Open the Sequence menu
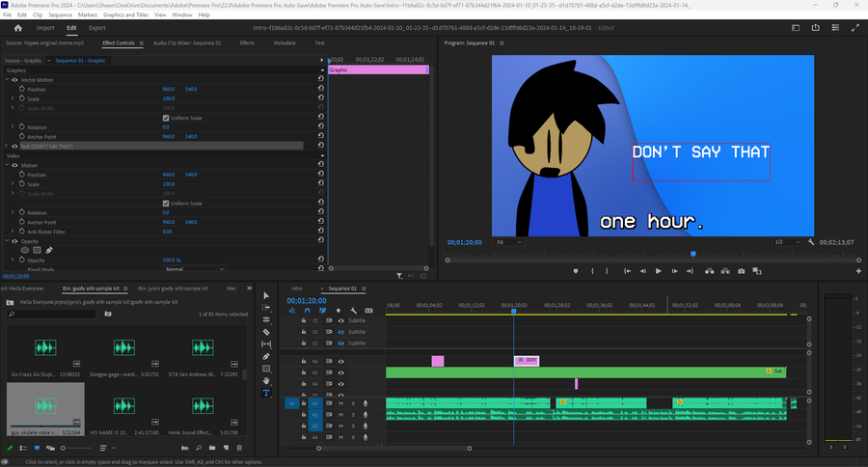Screen dimensions: 868x467 point(60,15)
